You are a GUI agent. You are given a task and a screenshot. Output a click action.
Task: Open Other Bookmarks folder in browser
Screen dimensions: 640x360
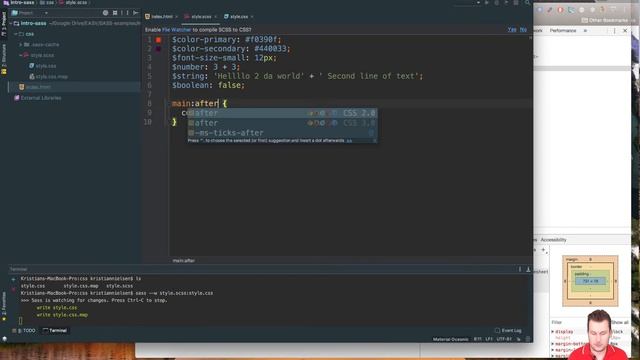[x=605, y=20]
